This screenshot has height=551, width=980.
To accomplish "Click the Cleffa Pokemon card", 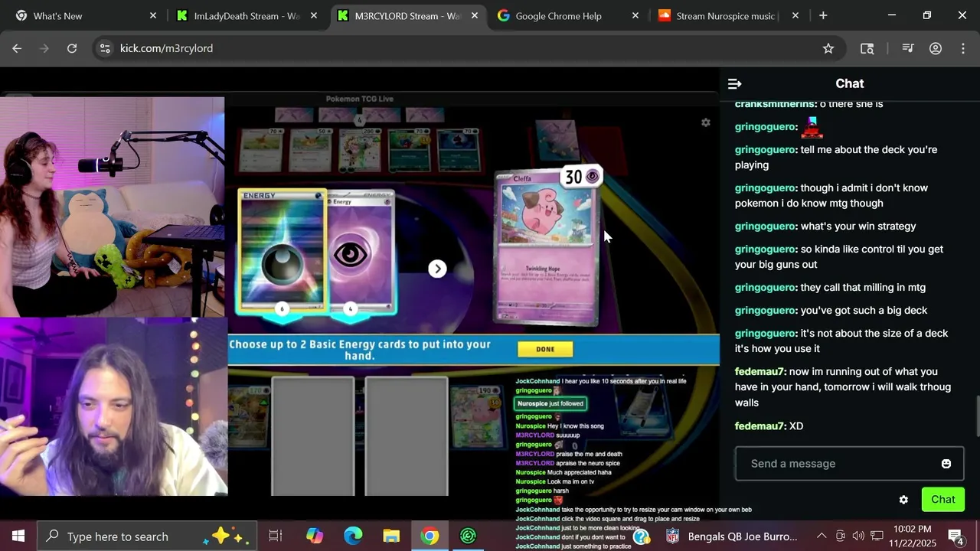I will point(547,249).
